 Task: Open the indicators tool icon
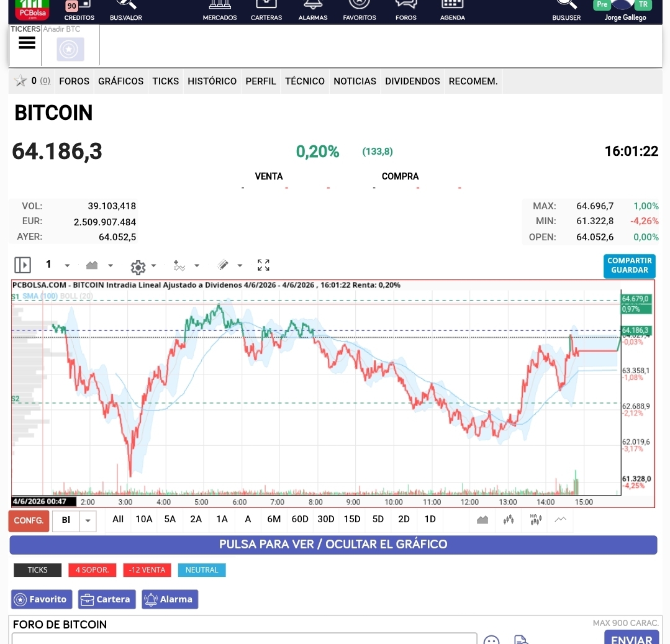pyautogui.click(x=179, y=265)
